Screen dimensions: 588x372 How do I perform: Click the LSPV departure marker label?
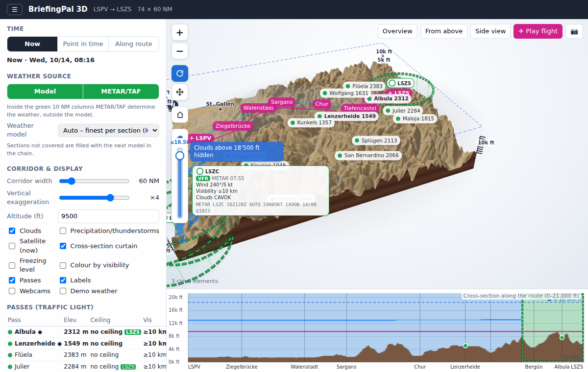point(200,138)
